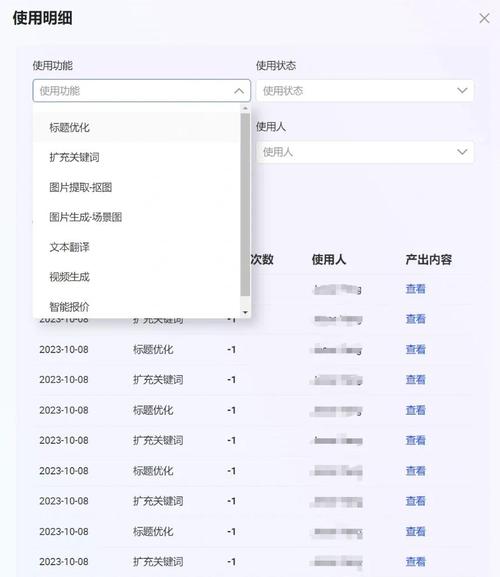The width and height of the screenshot is (500, 577).
Task: Select 图片生成-场景图 in the dropdown list
Action: 137,217
